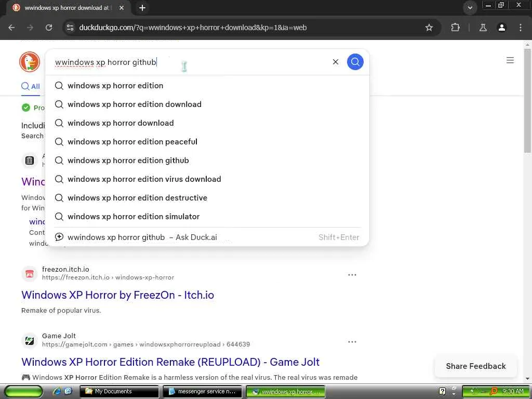The width and height of the screenshot is (532, 399).
Task: Select suggestion windows xp horror edition peaceful
Action: point(207,141)
